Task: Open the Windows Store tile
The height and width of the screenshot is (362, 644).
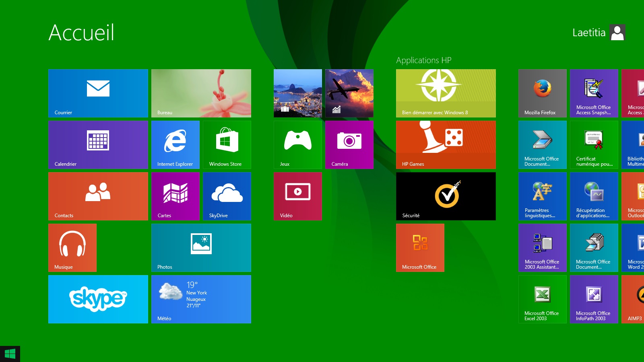Action: [227, 145]
